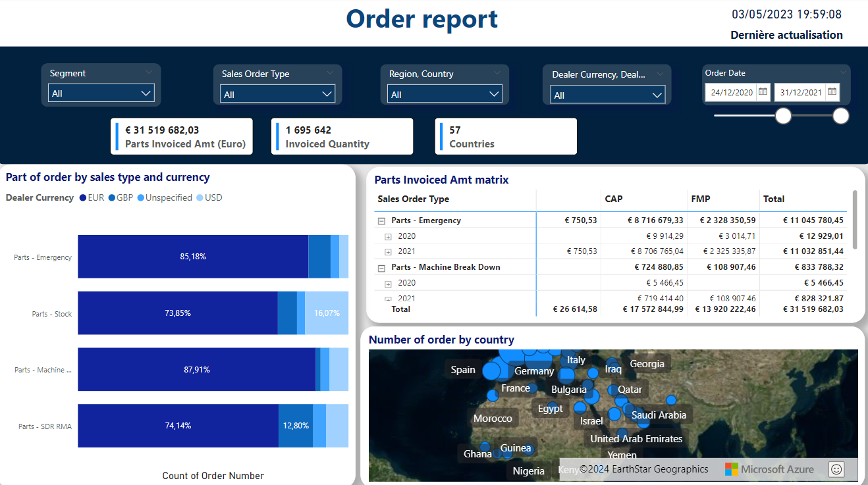Screen dimensions: 868x485
Task: Click the matrix vertical scrollbar
Action: tap(855, 220)
